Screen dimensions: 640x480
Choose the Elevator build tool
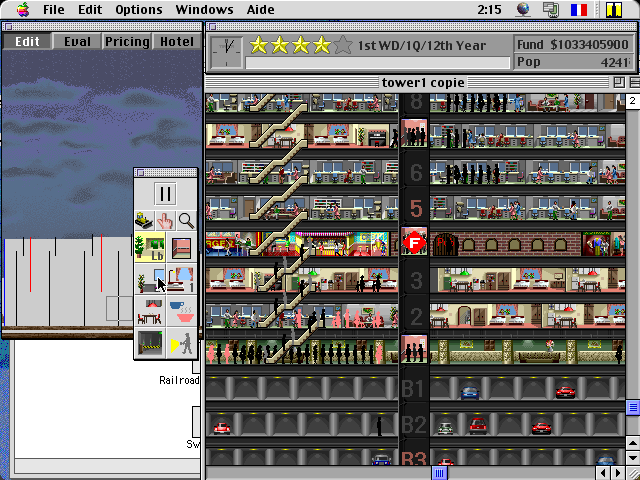[x=182, y=247]
